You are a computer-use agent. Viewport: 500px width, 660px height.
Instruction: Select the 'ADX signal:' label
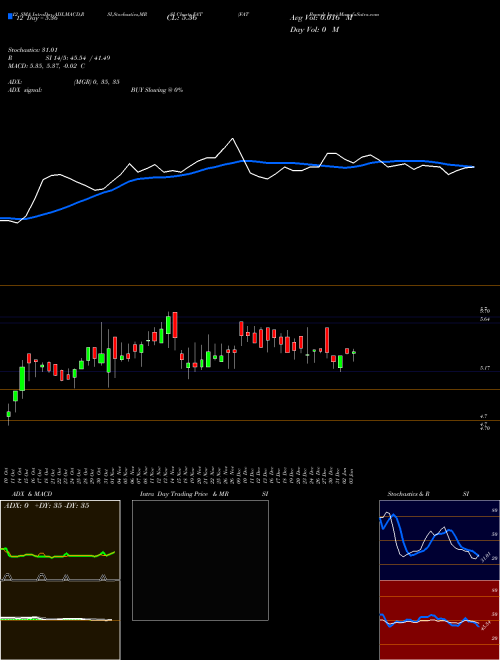[x=24, y=90]
